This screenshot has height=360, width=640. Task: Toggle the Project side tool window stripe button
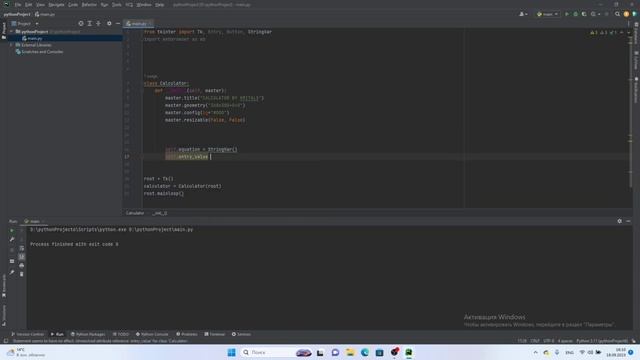tap(4, 31)
